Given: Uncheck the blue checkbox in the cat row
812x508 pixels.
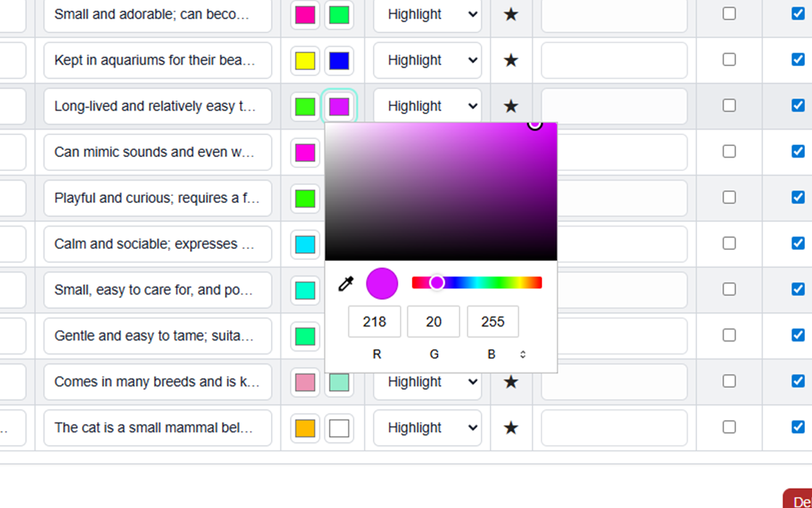Looking at the screenshot, I should tap(799, 427).
